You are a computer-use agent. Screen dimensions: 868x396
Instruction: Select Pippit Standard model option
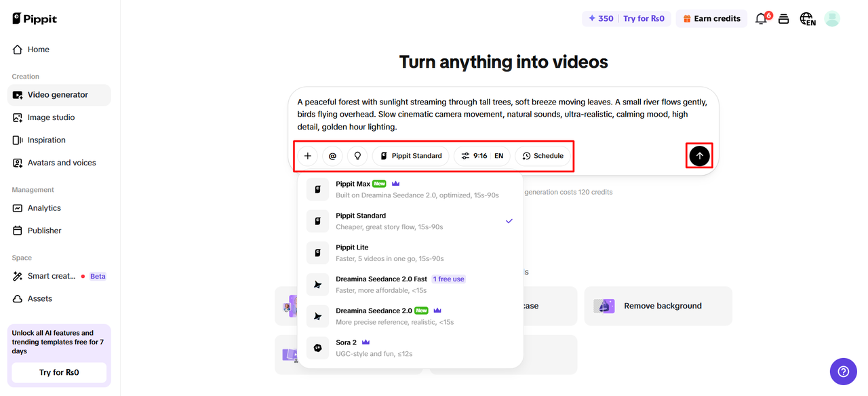pos(410,221)
